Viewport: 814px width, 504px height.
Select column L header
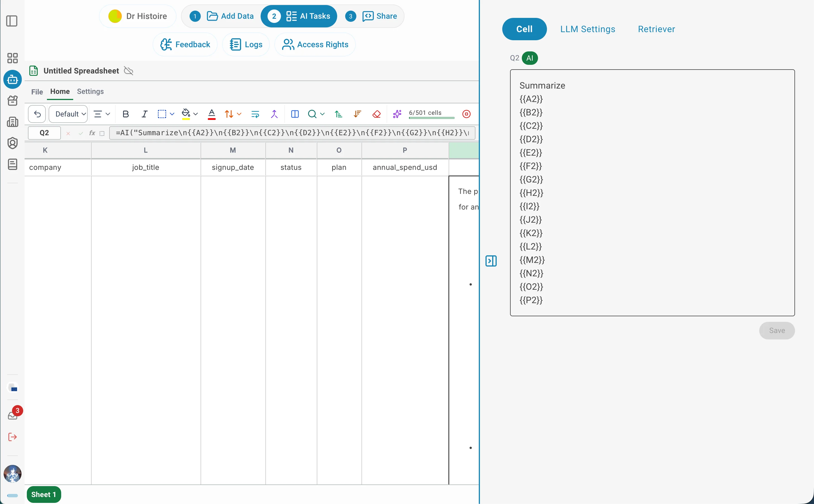(146, 150)
